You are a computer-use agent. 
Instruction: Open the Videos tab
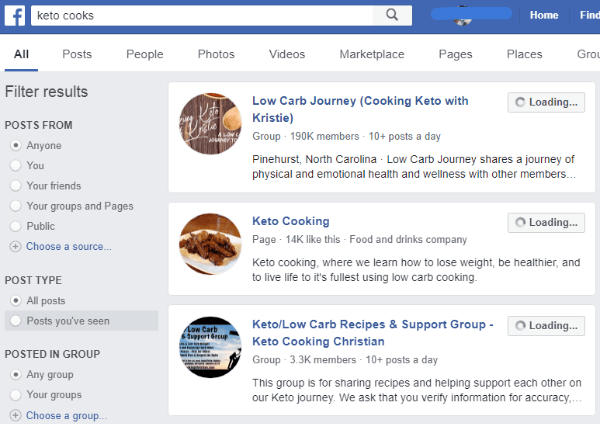287,54
